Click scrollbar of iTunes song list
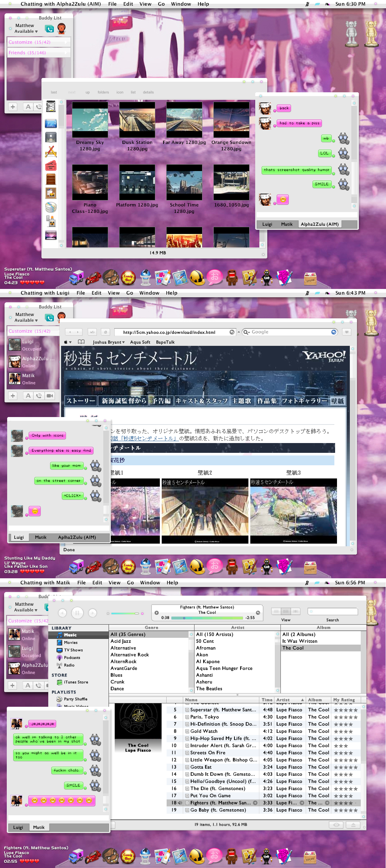386x868 pixels. coord(364,759)
